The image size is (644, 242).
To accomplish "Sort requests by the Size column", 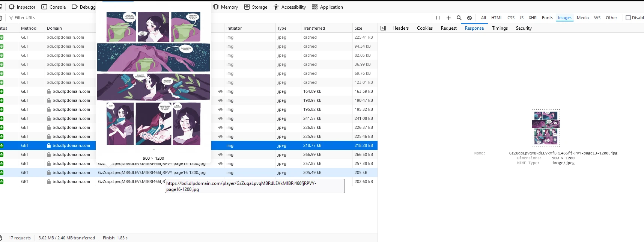I will coord(365,28).
